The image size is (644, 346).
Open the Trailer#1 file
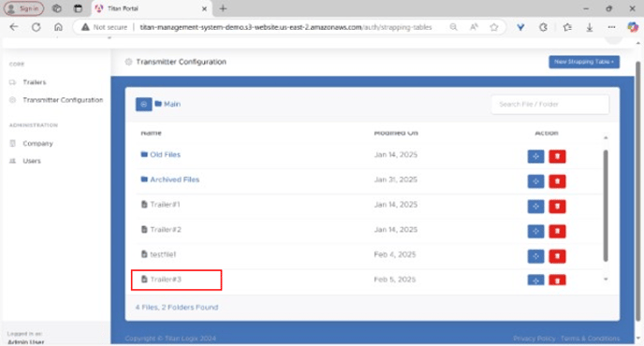click(165, 205)
